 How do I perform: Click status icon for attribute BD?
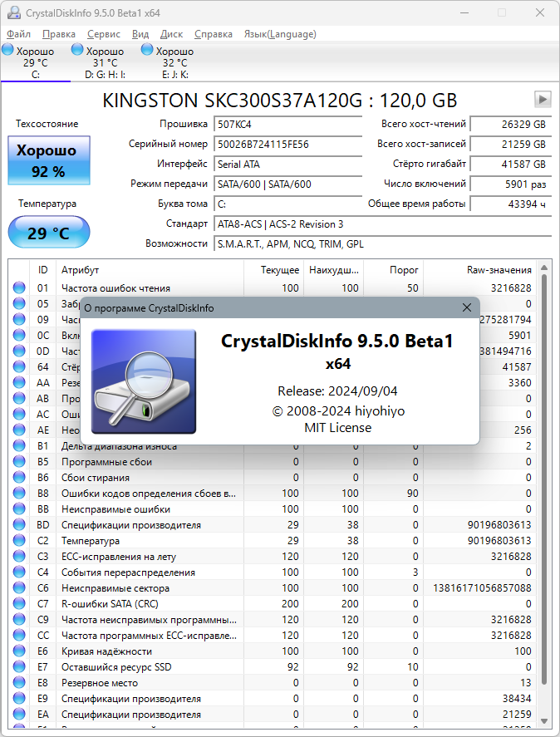[x=19, y=524]
